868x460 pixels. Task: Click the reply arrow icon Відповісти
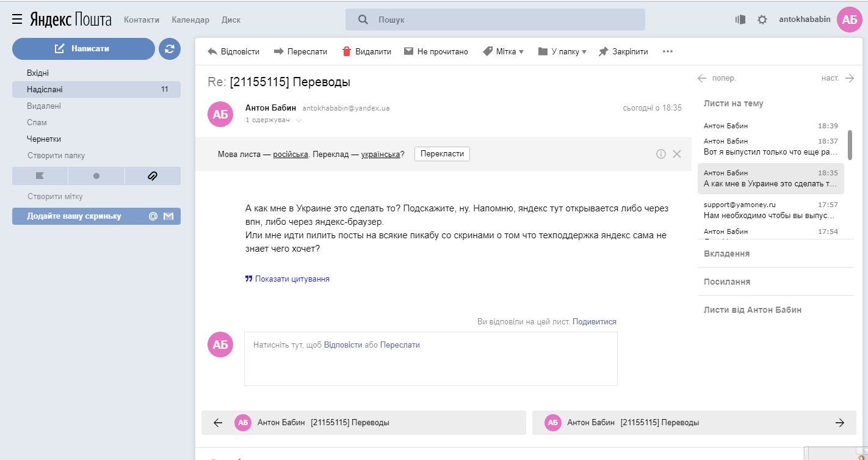tap(212, 52)
